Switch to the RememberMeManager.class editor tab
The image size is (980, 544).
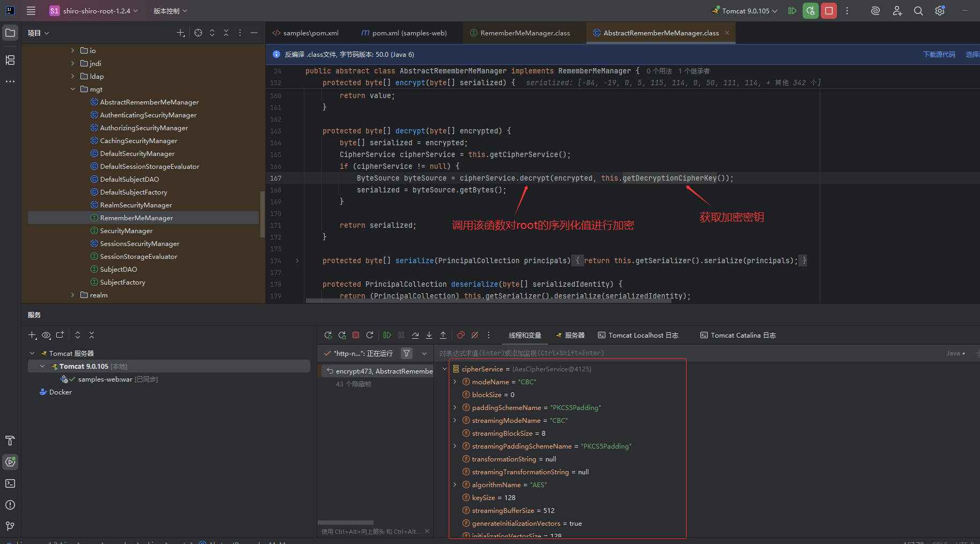[525, 33]
